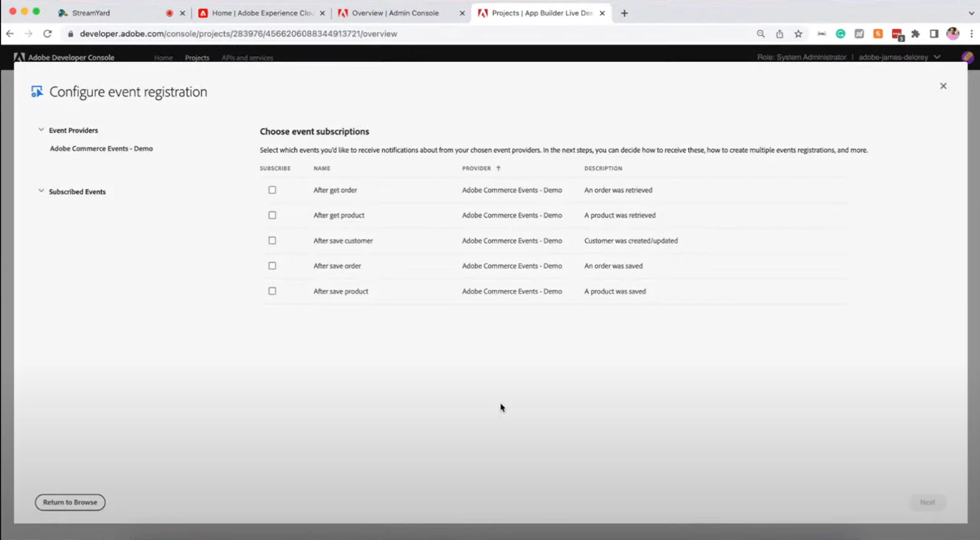The image size is (980, 540).
Task: Open a new browser tab
Action: pyautogui.click(x=624, y=13)
